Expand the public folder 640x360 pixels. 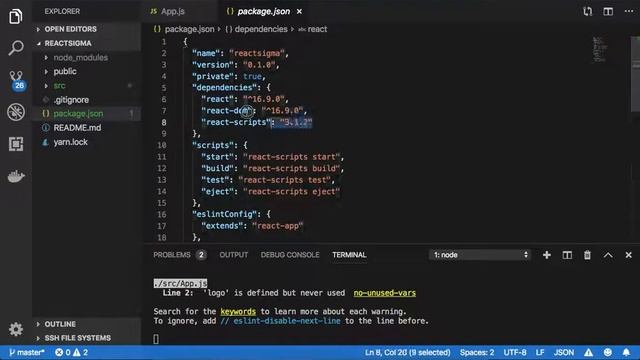coord(64,71)
